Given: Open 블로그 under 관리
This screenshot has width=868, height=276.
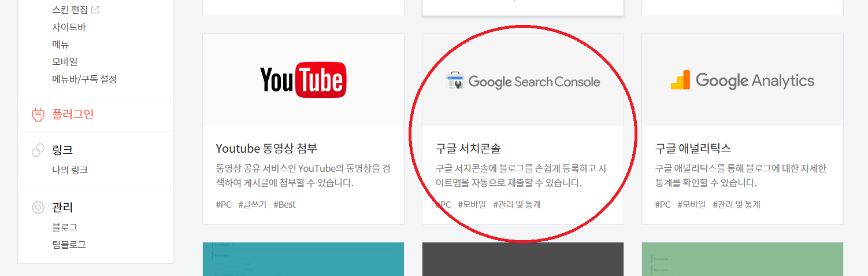Looking at the screenshot, I should (x=65, y=227).
